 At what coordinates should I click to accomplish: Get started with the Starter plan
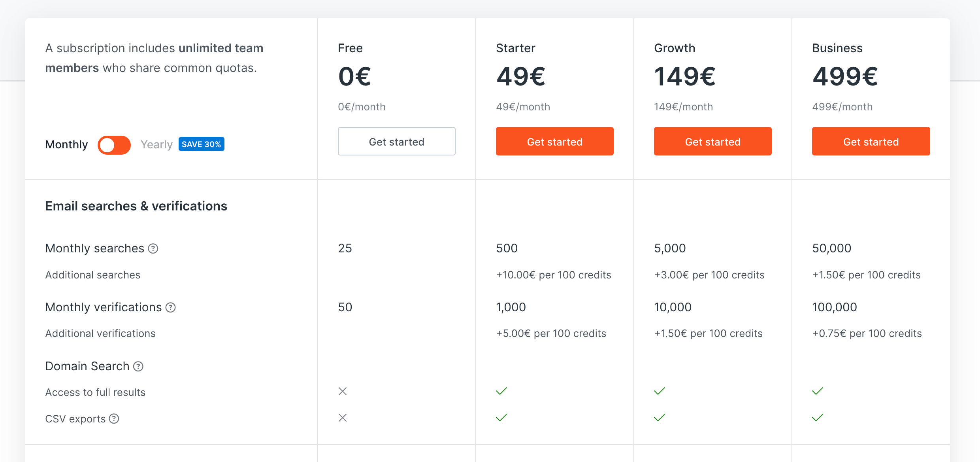pyautogui.click(x=554, y=142)
